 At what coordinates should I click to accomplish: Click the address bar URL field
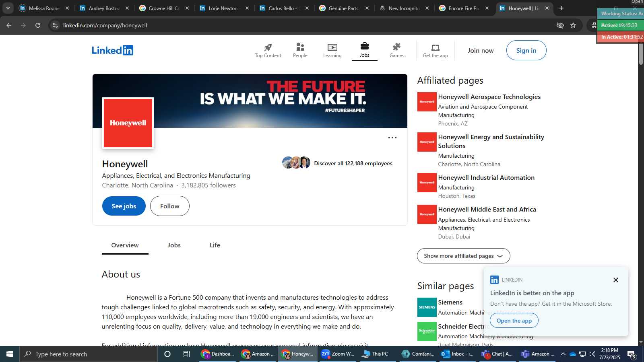[306, 25]
